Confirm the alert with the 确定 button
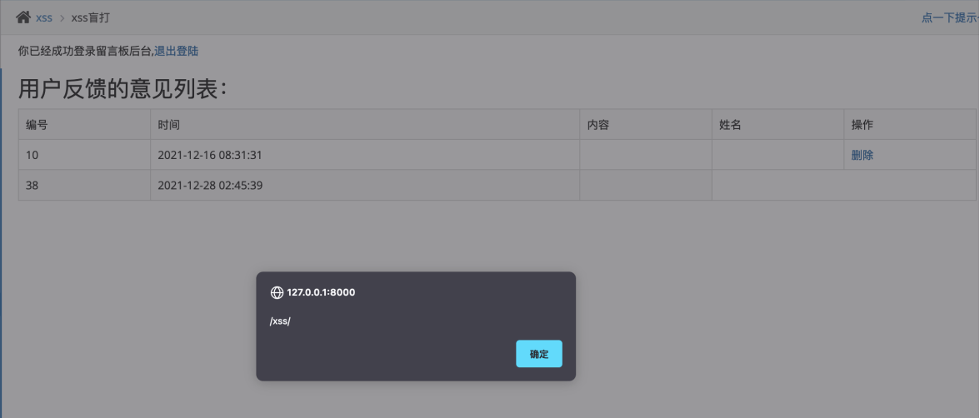 pos(538,354)
